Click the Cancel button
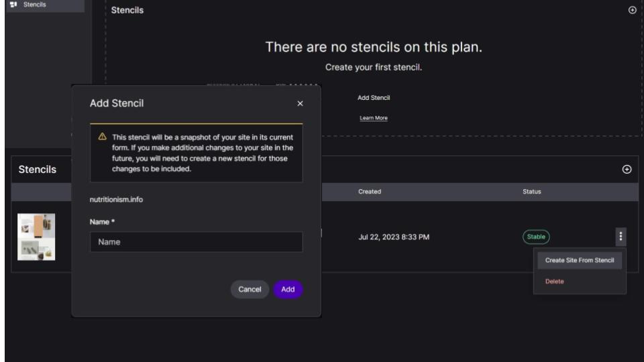The width and height of the screenshot is (644, 362). (250, 290)
